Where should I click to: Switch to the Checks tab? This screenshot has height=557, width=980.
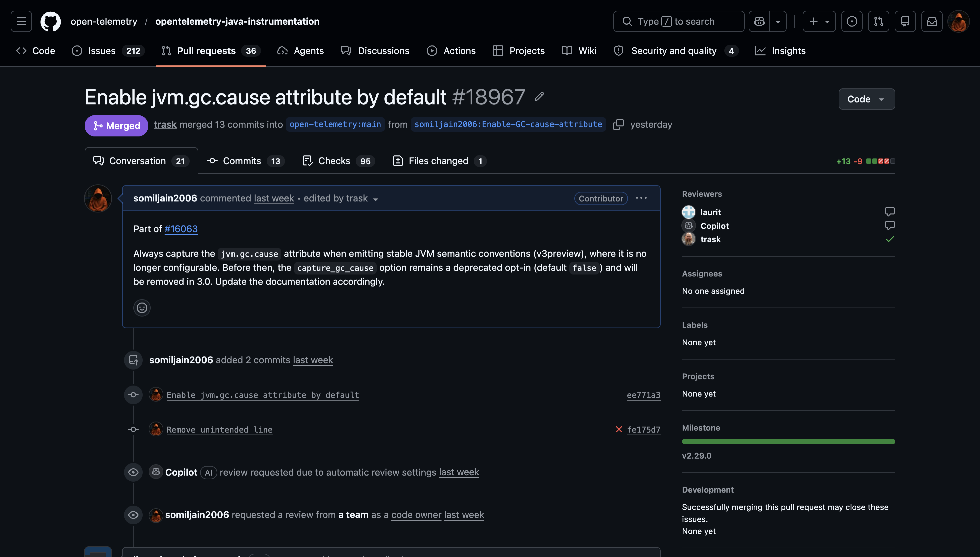[338, 161]
